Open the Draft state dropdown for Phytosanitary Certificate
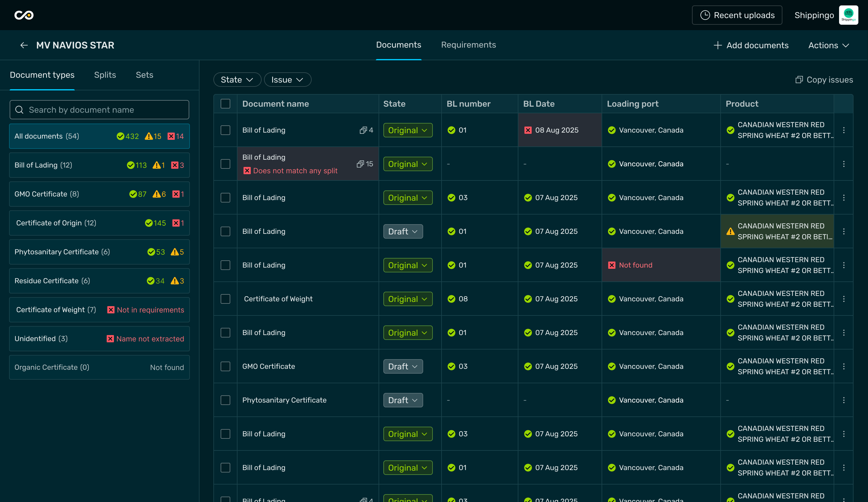Screen dimensions: 868x502 (x=403, y=400)
